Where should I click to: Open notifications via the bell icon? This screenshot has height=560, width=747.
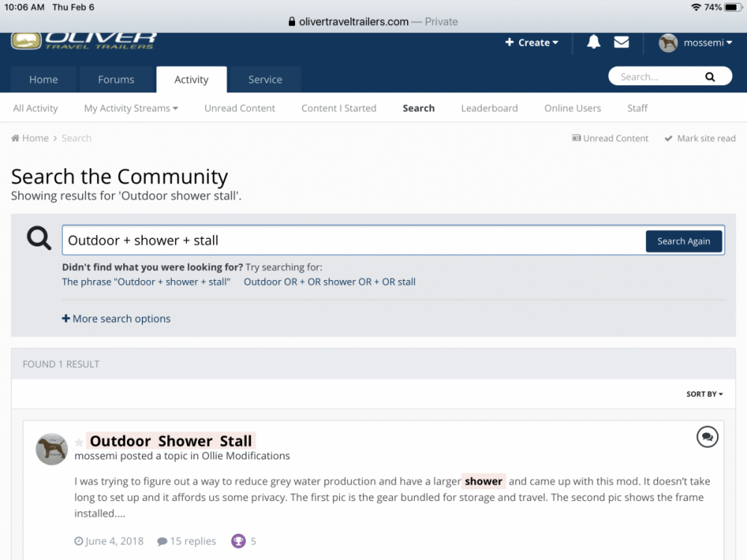pos(593,43)
